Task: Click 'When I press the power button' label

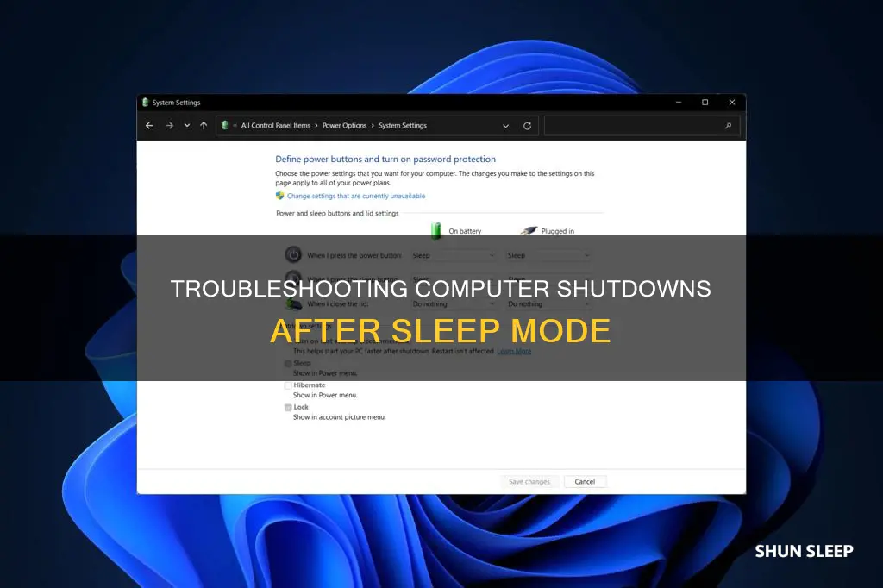Action: tap(354, 256)
